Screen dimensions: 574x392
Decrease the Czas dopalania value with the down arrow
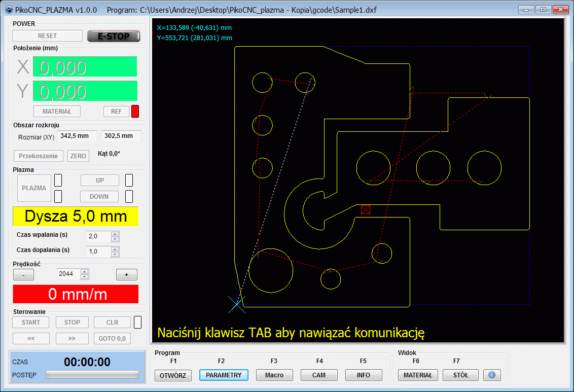pos(115,254)
